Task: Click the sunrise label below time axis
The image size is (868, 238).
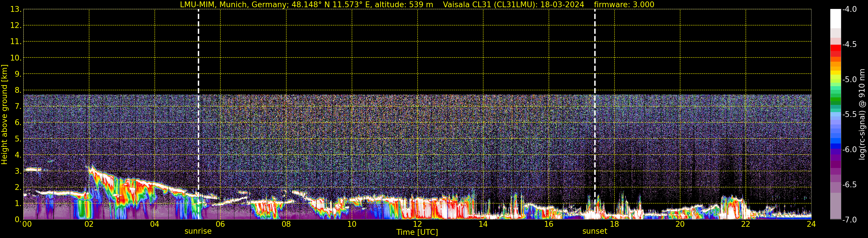Action: tap(198, 231)
